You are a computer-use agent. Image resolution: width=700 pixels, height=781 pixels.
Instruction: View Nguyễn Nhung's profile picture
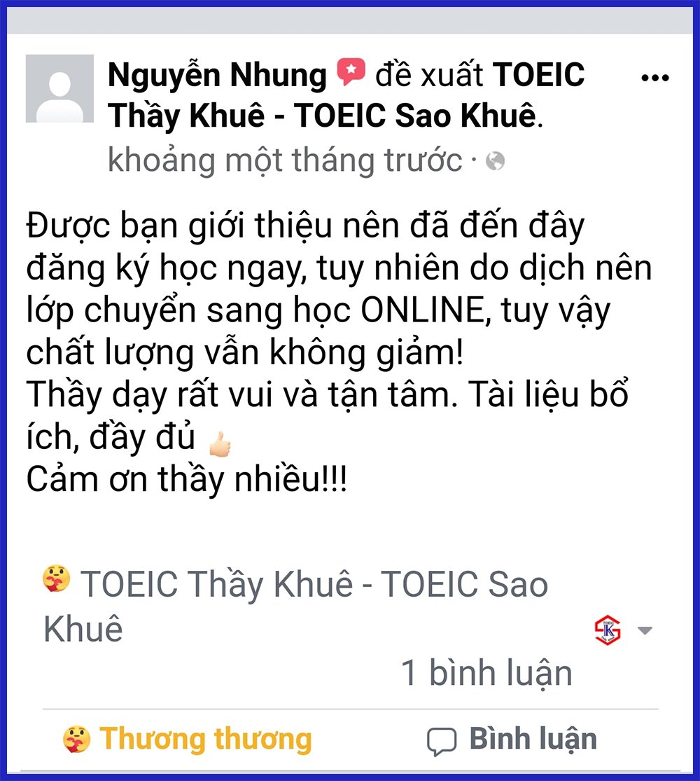coord(59,88)
